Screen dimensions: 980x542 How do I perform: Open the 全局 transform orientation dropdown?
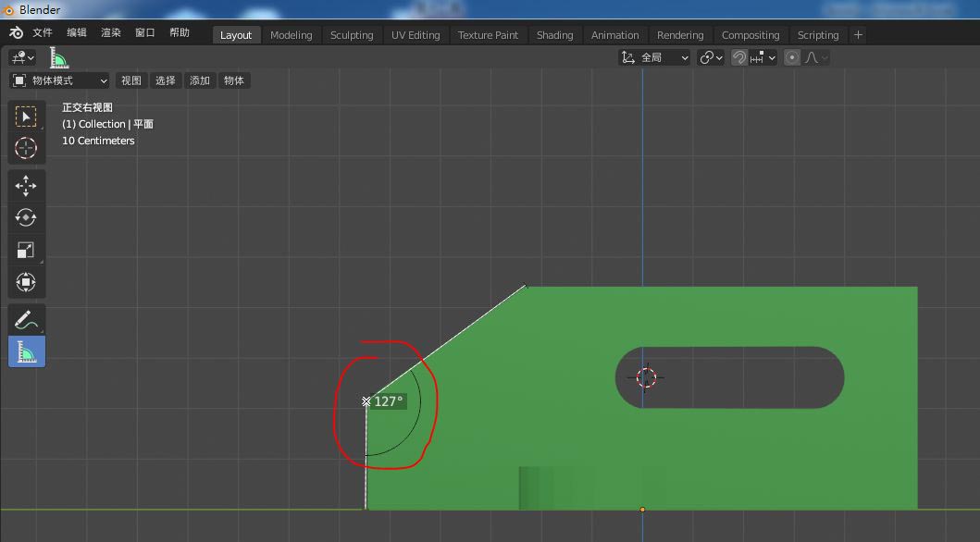click(653, 57)
